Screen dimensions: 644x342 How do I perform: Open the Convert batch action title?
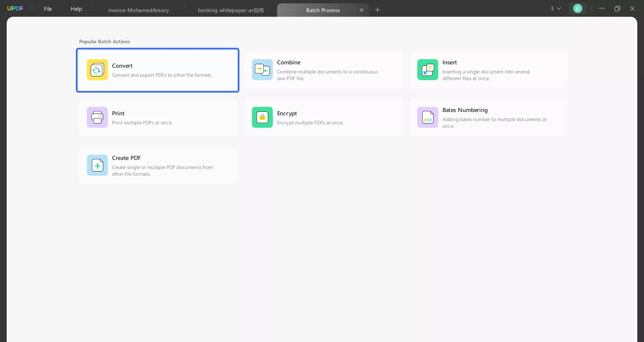[x=122, y=66]
